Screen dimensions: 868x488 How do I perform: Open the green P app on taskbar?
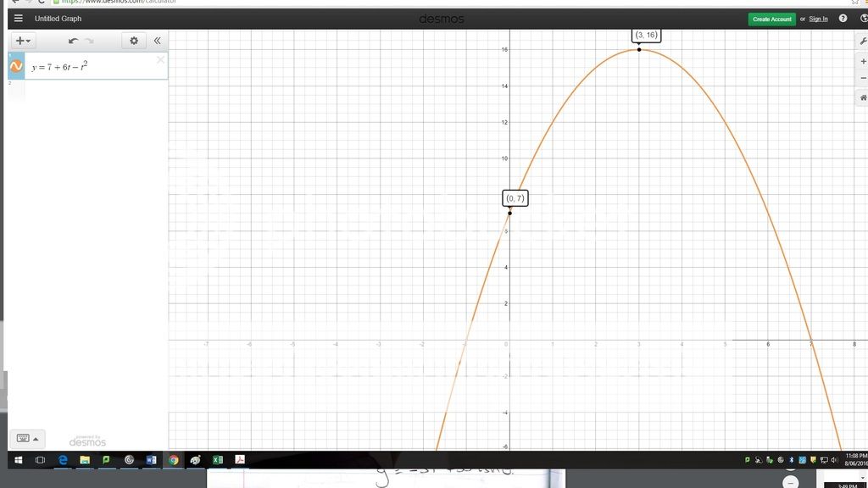106,460
